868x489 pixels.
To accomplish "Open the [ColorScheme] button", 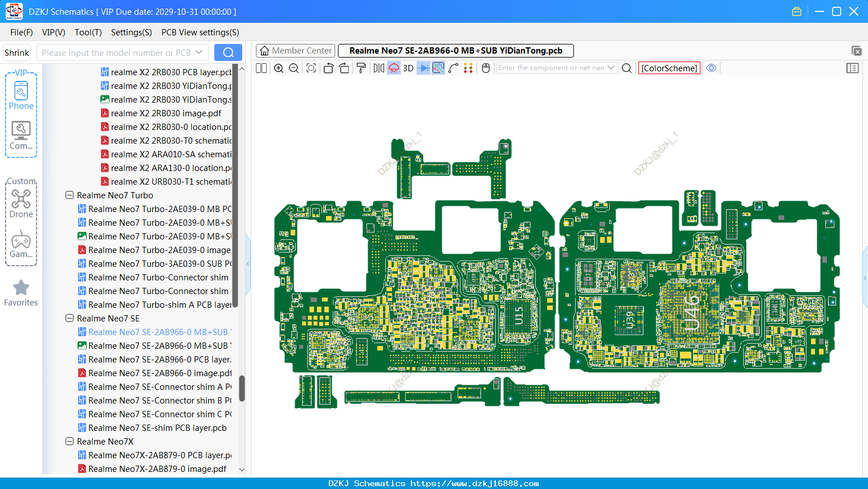I will pos(669,68).
